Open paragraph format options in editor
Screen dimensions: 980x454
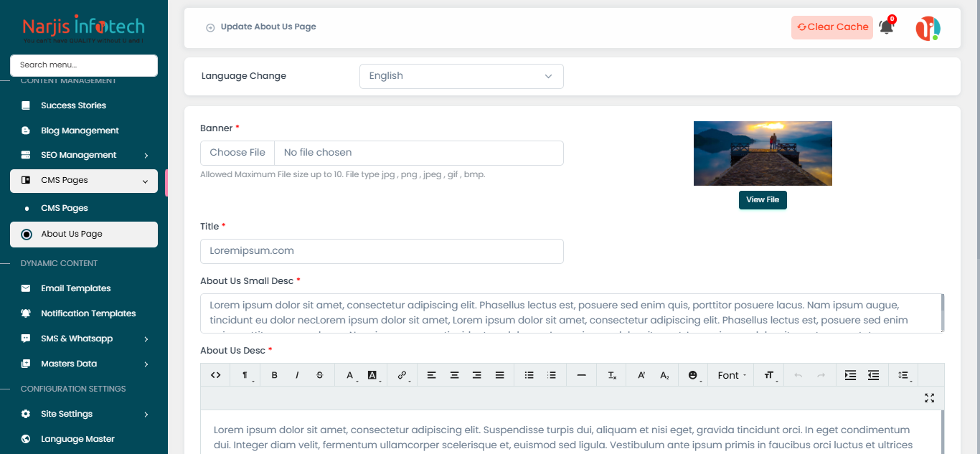[x=246, y=375]
